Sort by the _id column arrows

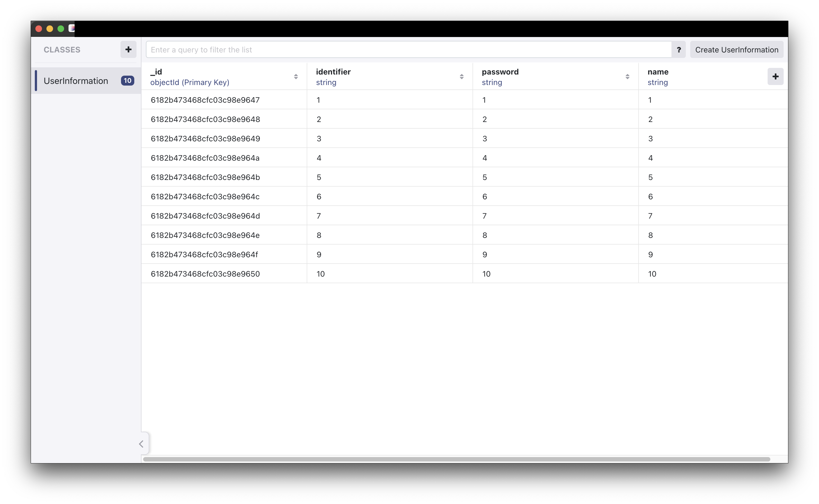point(296,77)
